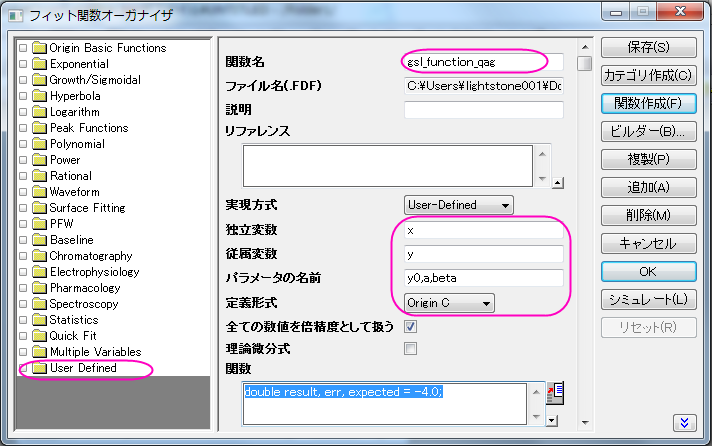Expand the Growth/Sigmoidal category node
712x446 pixels.
pos(23,80)
